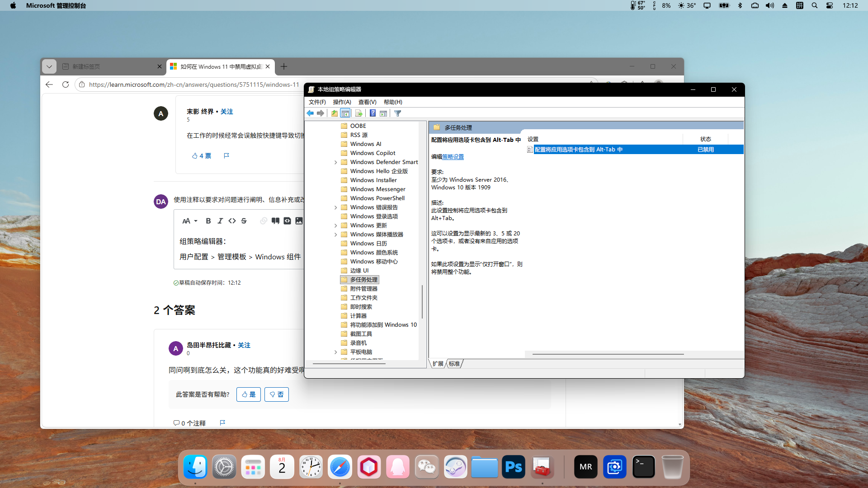This screenshot has width=868, height=488.
Task: Click the browser address bar URL
Action: pyautogui.click(x=194, y=84)
